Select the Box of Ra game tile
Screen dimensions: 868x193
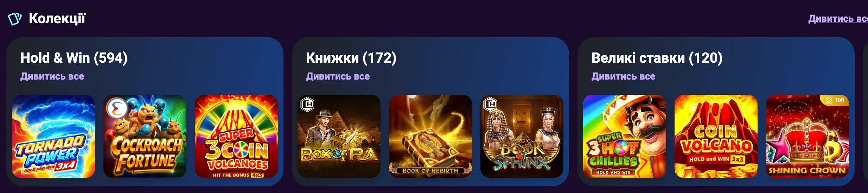[x=339, y=136]
